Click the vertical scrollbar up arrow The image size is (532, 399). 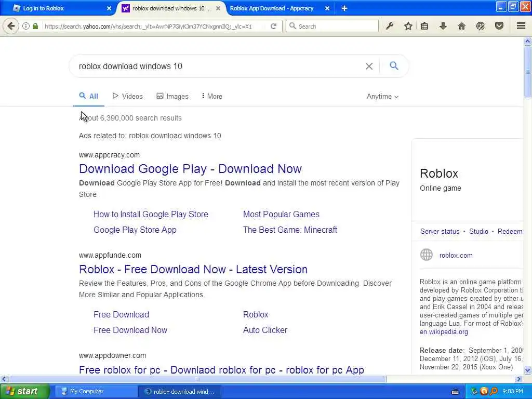click(527, 42)
